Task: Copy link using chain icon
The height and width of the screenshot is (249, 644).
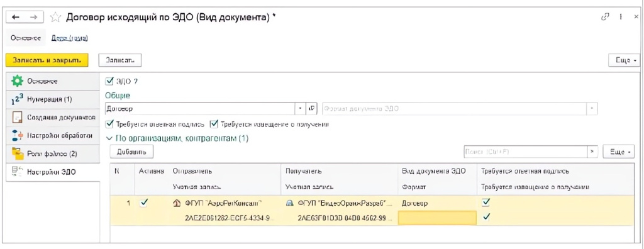Action: point(604,17)
